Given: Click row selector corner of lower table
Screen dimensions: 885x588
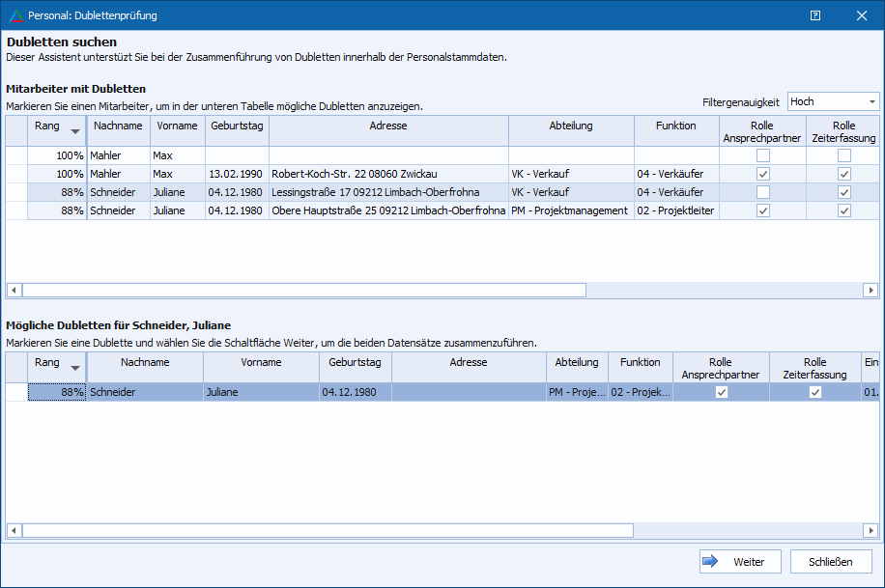Looking at the screenshot, I should tap(16, 367).
